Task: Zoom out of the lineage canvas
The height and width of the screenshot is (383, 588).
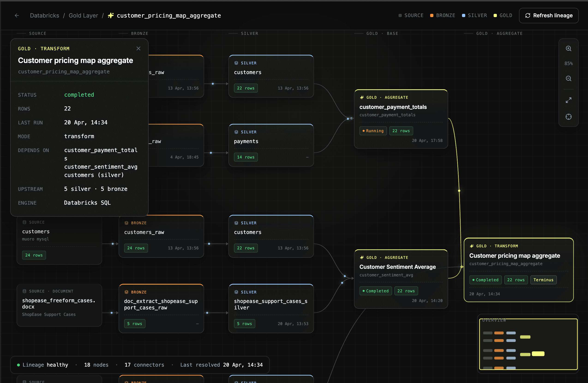Action: coord(568,78)
